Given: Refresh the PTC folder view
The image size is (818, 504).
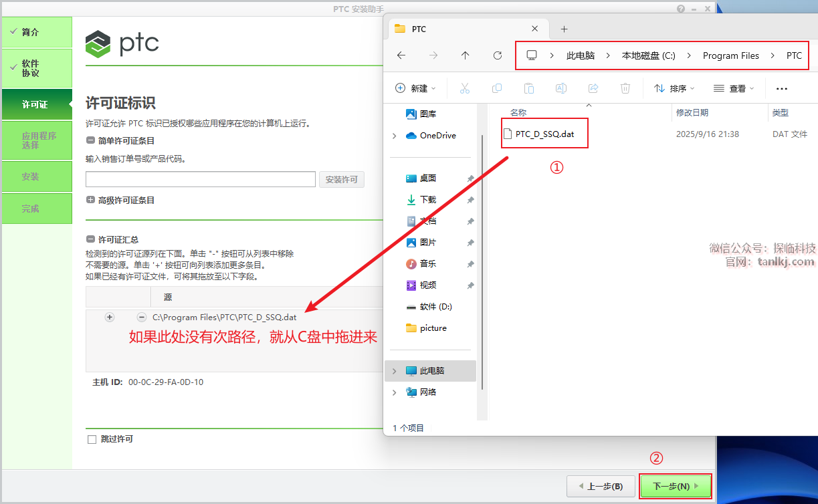Looking at the screenshot, I should click(498, 55).
